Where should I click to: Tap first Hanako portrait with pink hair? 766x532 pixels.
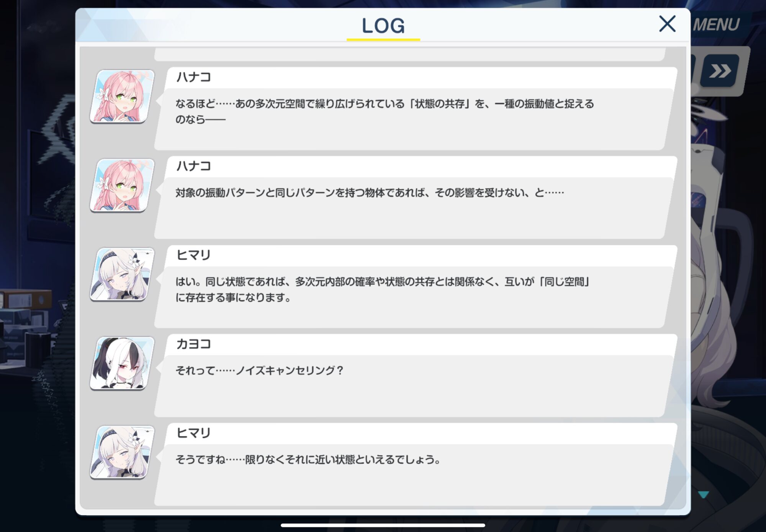[122, 96]
